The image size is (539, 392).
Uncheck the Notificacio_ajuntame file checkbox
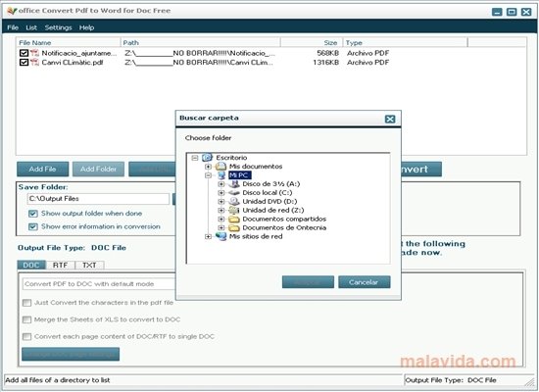(24, 53)
